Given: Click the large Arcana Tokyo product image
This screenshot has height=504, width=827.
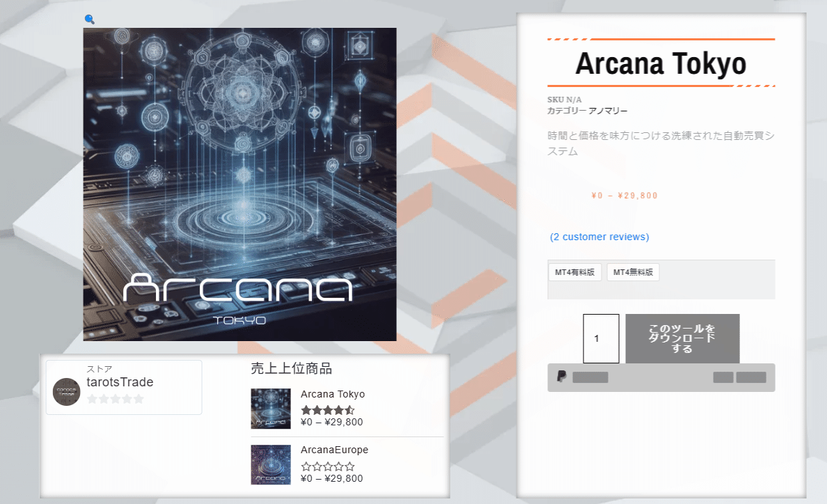Looking at the screenshot, I should [x=240, y=184].
